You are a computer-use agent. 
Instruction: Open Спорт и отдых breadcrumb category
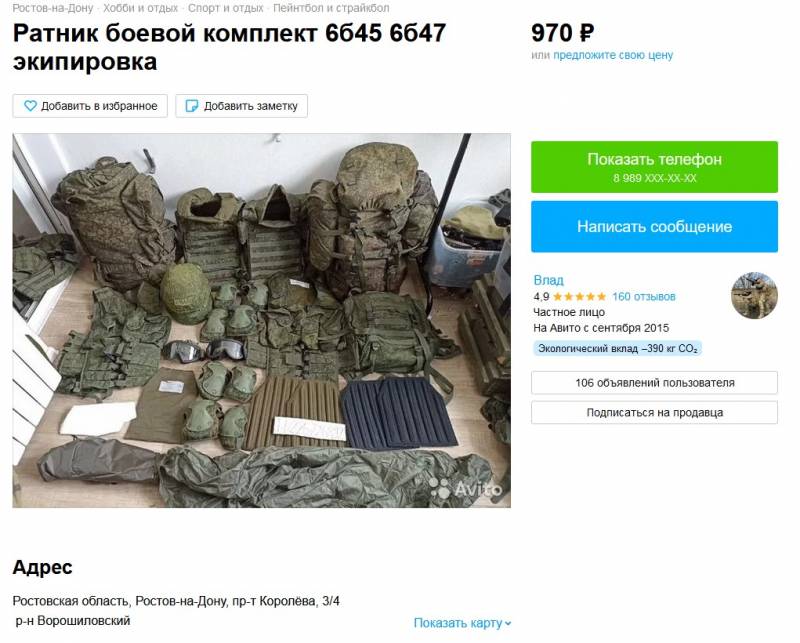coord(226,8)
